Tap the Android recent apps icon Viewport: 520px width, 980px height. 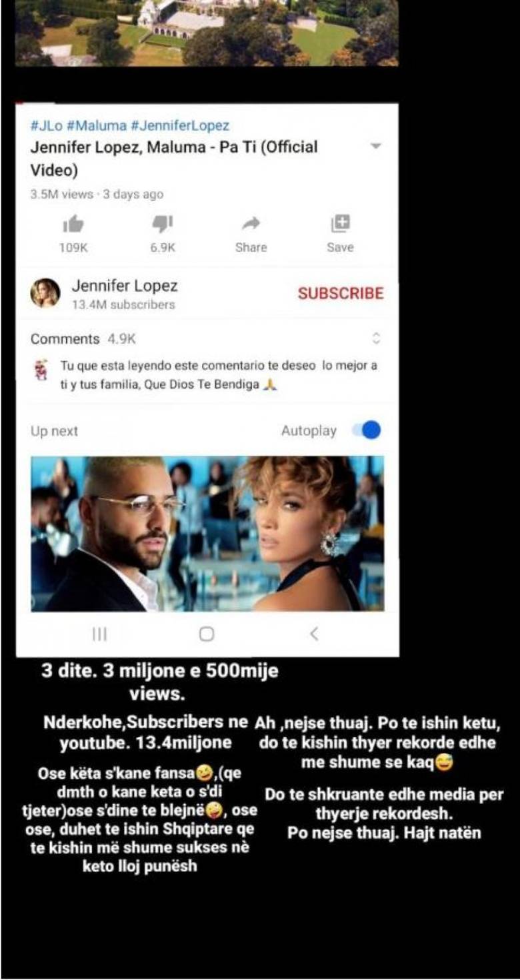pyautogui.click(x=99, y=634)
